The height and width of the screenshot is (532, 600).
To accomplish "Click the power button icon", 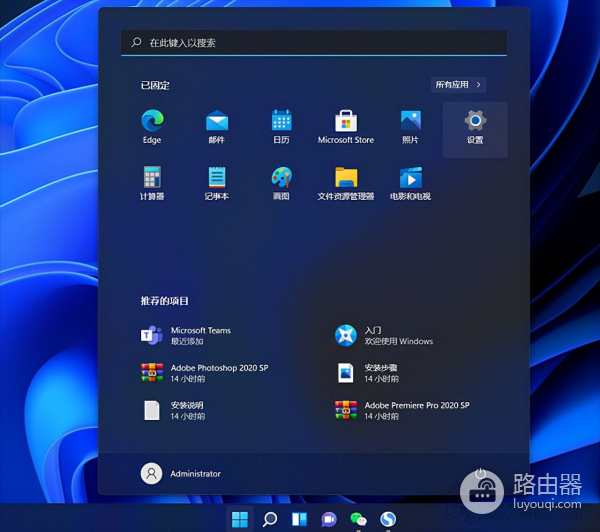I will [480, 474].
